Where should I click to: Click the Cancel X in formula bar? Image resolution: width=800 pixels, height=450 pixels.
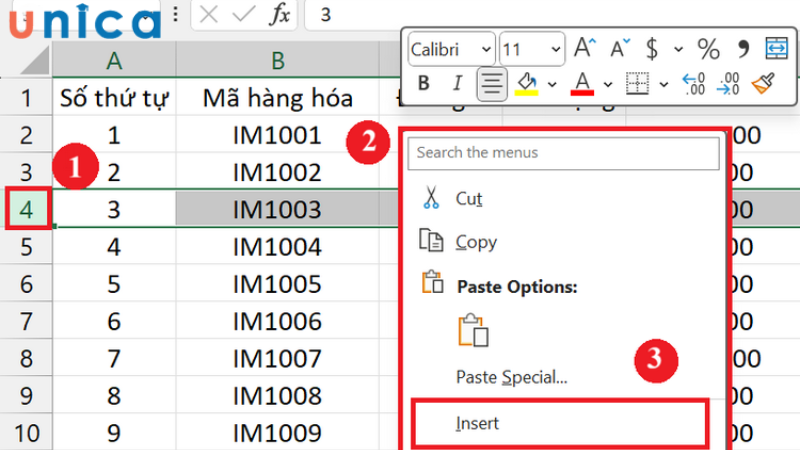209,14
